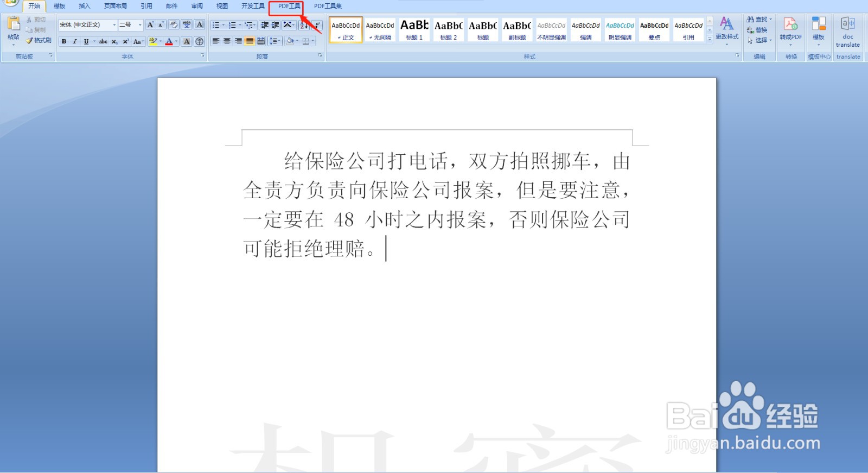Viewport: 868px width, 473px height.
Task: Click the Asian Layout icon
Action: click(x=288, y=25)
